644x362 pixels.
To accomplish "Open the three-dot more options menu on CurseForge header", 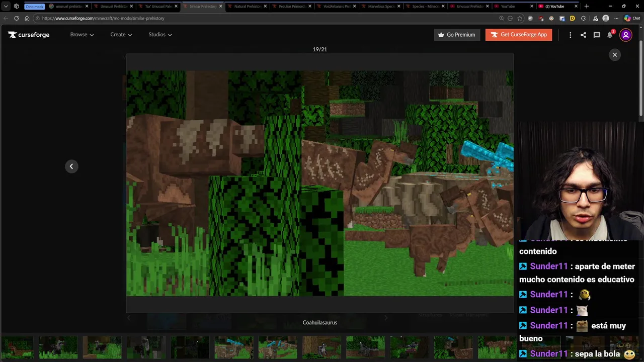I will point(570,35).
